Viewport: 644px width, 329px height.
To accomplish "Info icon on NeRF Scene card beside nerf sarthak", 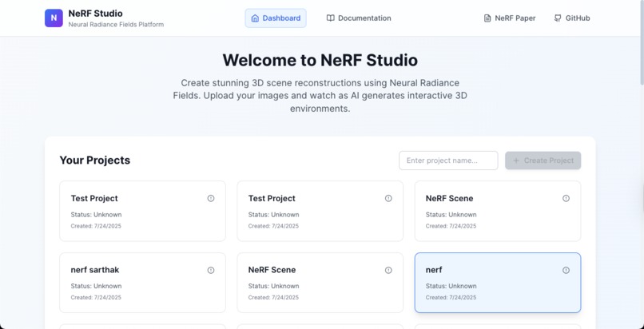I will (x=388, y=270).
